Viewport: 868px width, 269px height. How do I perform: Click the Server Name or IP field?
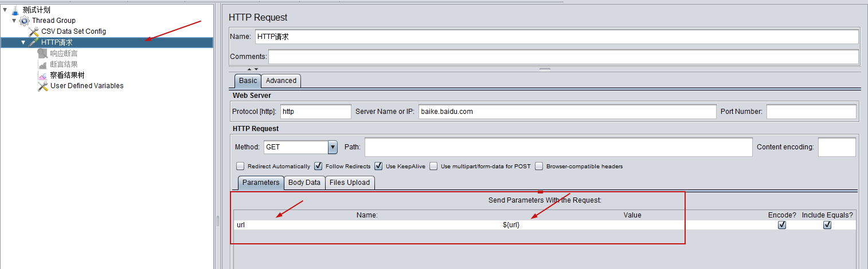(568, 112)
